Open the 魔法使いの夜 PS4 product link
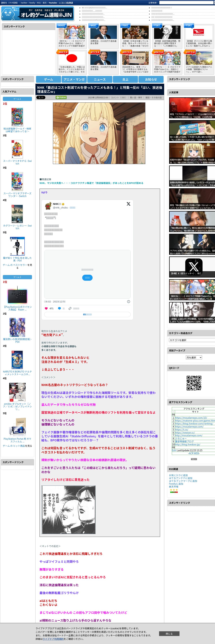This screenshot has width=215, height=644. pos(17,340)
